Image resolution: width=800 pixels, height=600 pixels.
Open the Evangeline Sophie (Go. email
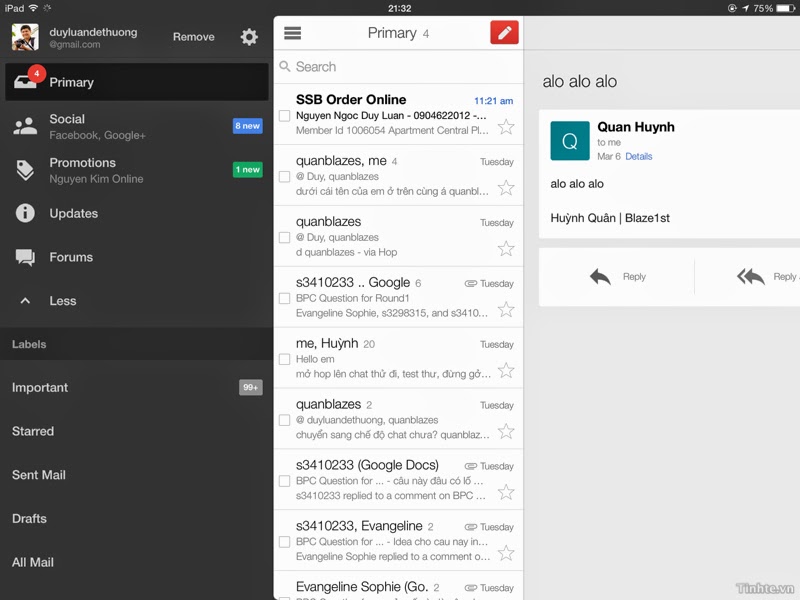398,587
